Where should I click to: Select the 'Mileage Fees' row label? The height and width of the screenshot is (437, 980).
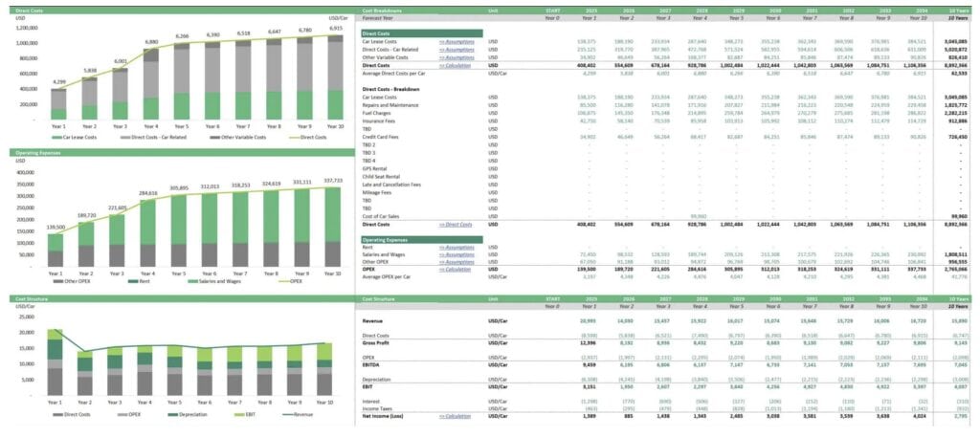coord(377,192)
